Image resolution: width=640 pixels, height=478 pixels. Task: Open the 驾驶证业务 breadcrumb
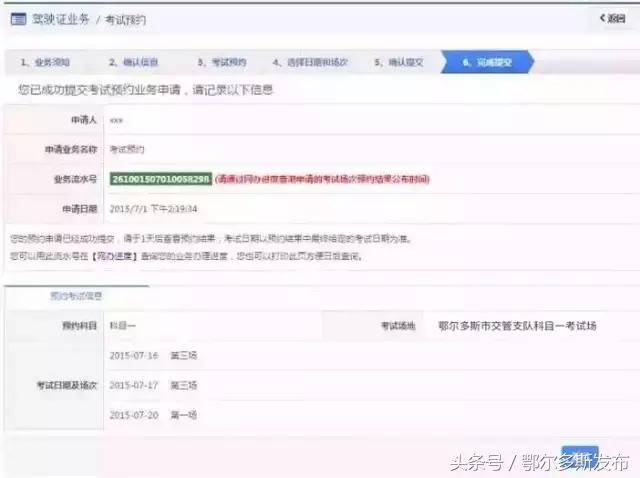(60, 19)
